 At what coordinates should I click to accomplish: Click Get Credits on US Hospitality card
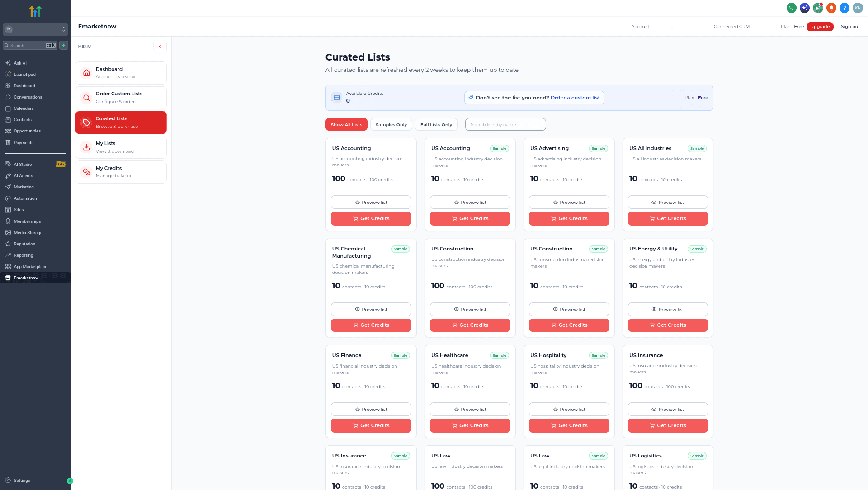[x=569, y=425]
